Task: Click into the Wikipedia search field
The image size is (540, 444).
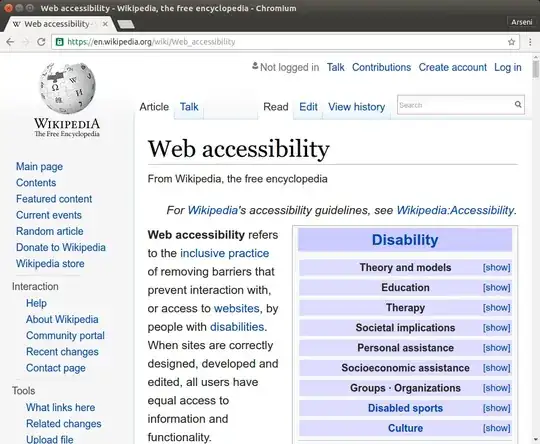Action: [x=456, y=105]
